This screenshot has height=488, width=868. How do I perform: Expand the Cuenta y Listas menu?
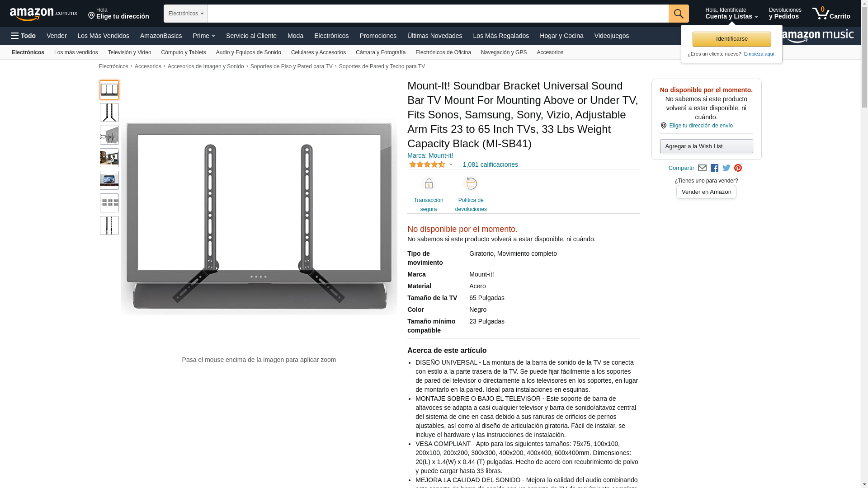[731, 14]
